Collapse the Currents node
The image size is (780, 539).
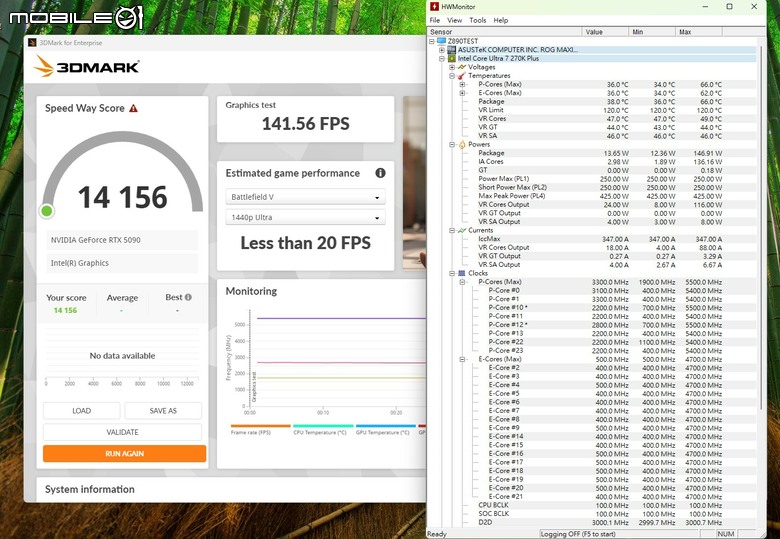tap(452, 230)
